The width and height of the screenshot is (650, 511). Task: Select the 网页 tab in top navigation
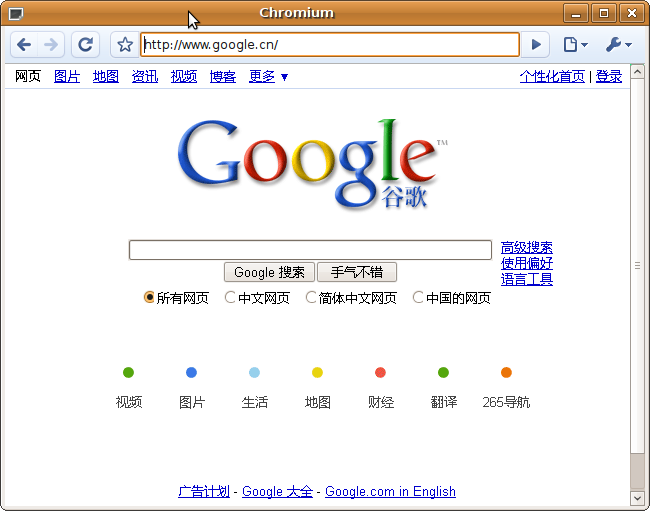(28, 76)
